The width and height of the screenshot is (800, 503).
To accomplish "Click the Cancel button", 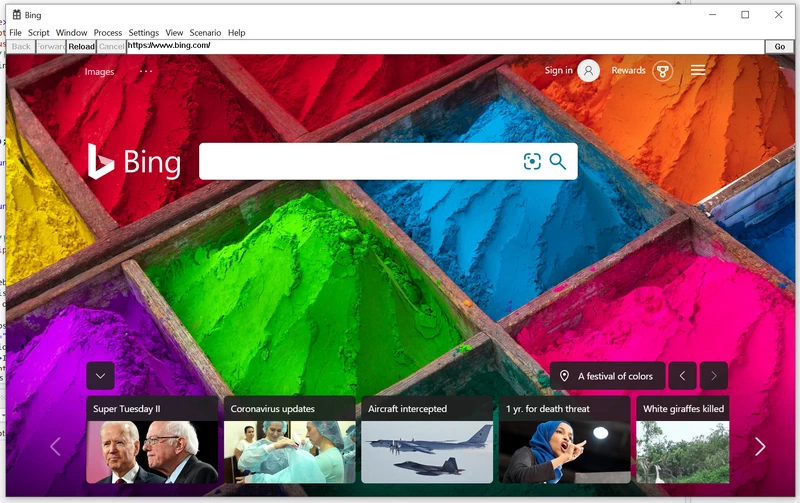I will coord(111,46).
